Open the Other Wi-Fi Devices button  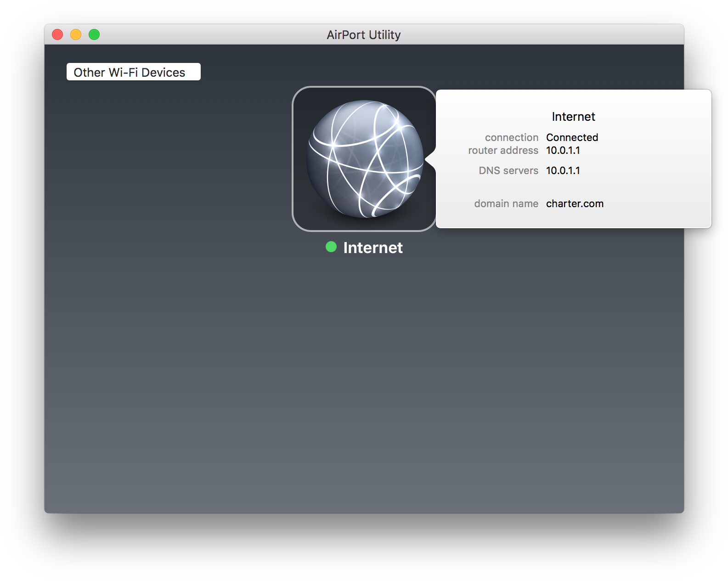(134, 72)
